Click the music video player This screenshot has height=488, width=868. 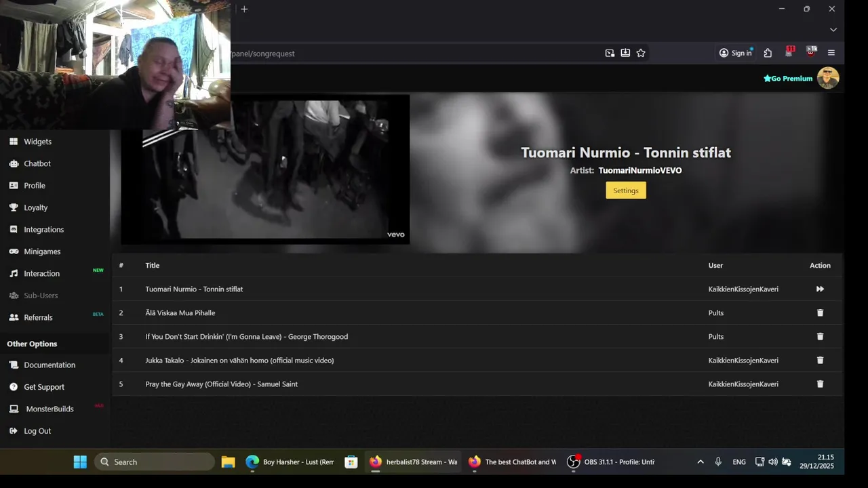point(265,169)
